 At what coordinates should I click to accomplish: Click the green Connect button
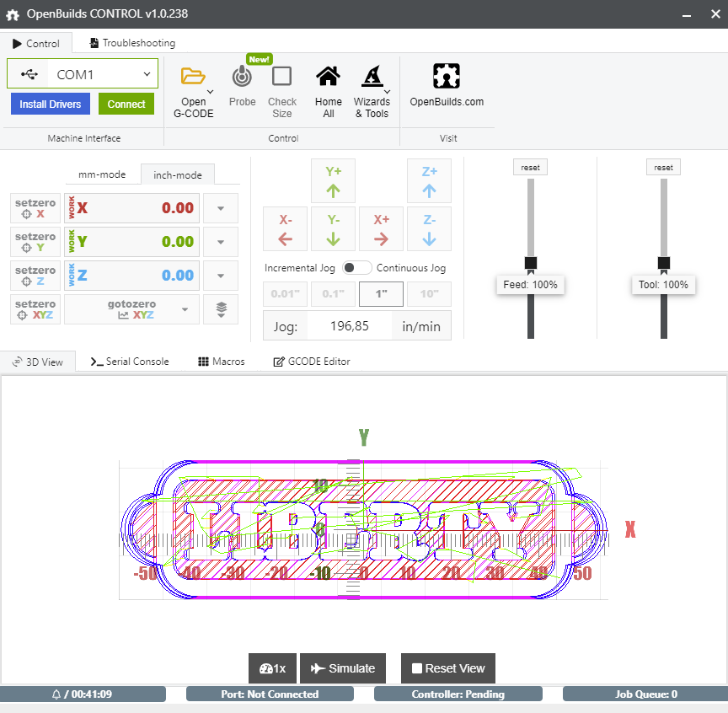[x=126, y=104]
